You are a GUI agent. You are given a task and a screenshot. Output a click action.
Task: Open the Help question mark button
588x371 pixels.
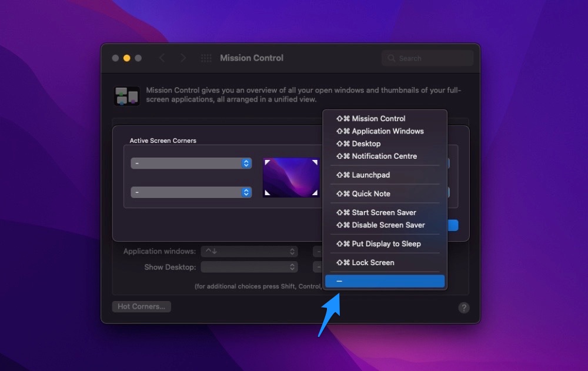(464, 308)
